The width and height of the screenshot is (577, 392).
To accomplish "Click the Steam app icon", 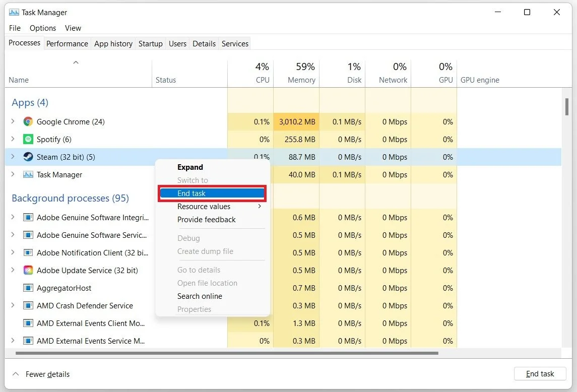I will pos(28,157).
